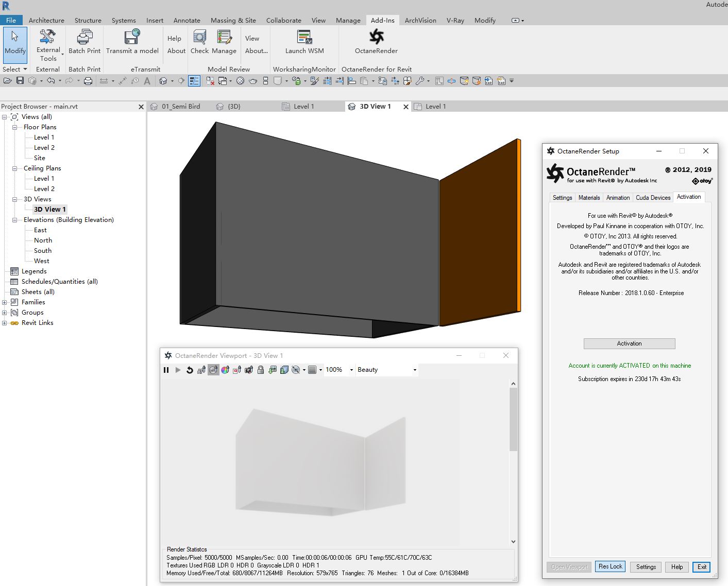Viewport: 728px width, 586px height.
Task: Click the Help button in OctaneRender Setup
Action: (677, 567)
